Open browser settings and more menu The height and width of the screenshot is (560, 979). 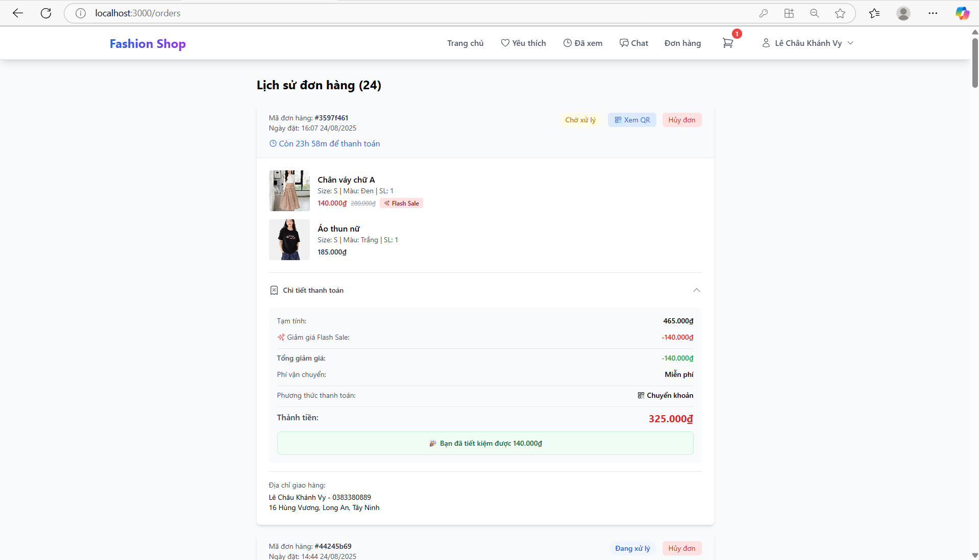coord(933,13)
